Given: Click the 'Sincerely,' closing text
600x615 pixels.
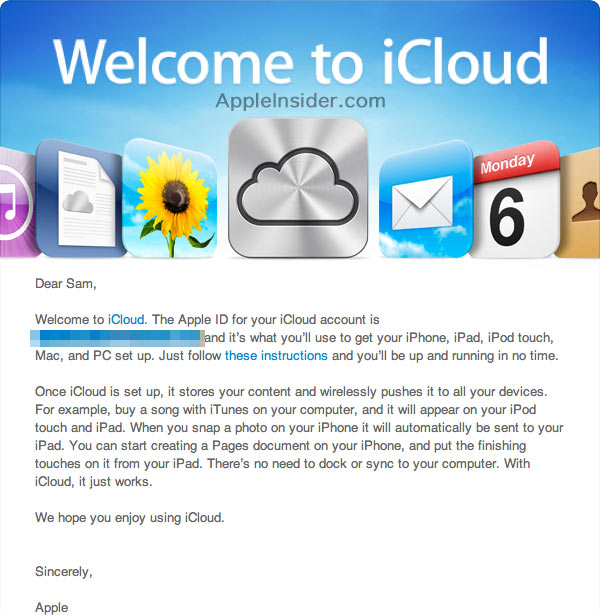Looking at the screenshot, I should pos(63,571).
